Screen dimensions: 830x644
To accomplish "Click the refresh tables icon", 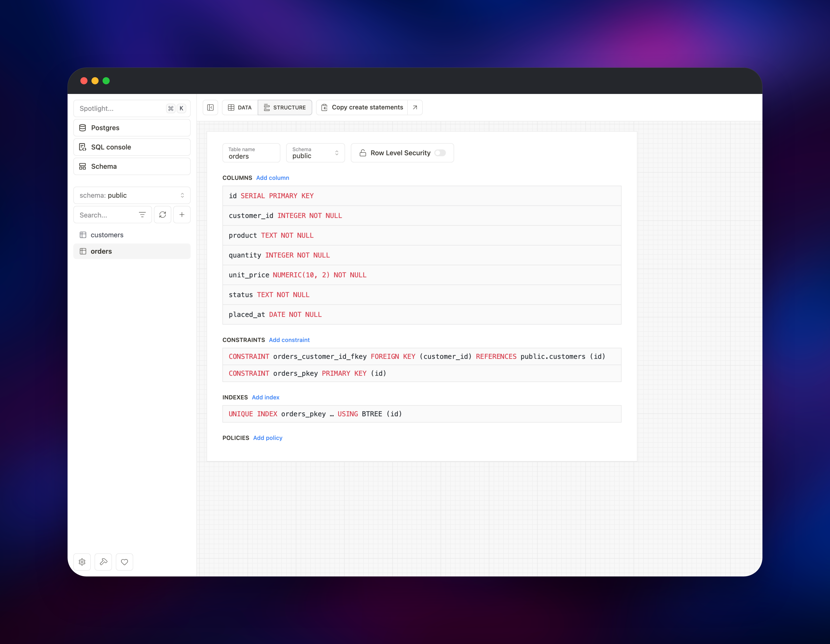I will [x=163, y=215].
